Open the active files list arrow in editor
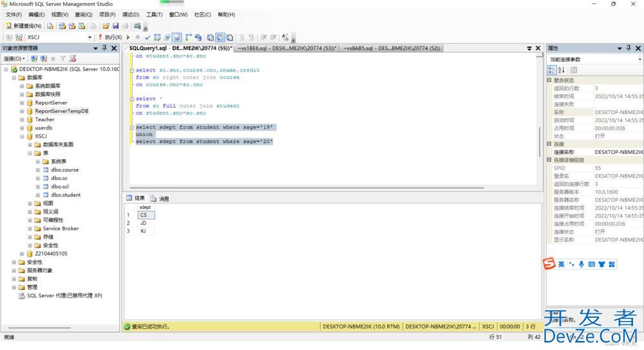Screen dimensions: 644x350 (529, 48)
